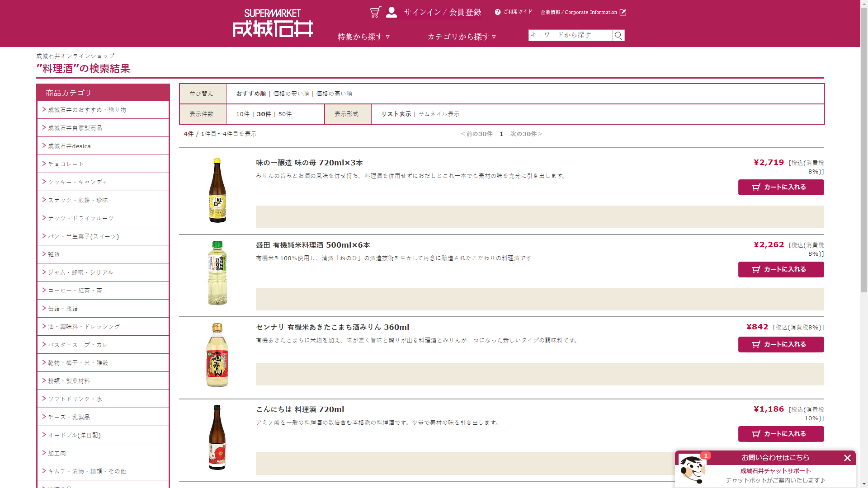Open the usage guide question mark icon

tap(498, 12)
